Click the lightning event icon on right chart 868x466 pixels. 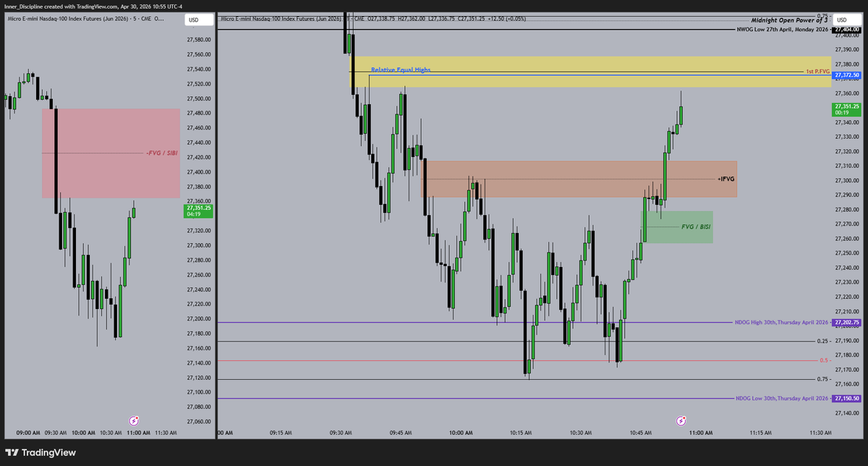tap(681, 420)
